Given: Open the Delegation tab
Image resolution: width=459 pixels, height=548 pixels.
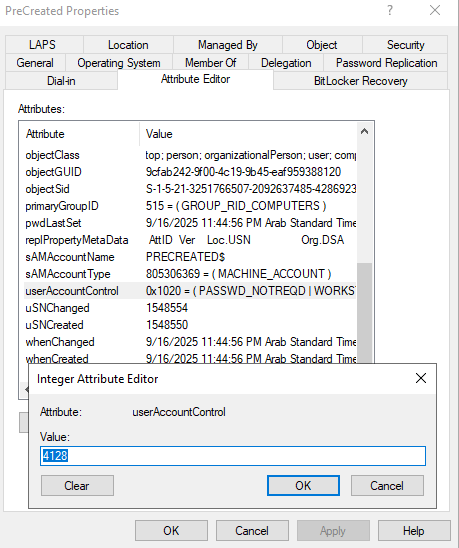Looking at the screenshot, I should click(286, 63).
